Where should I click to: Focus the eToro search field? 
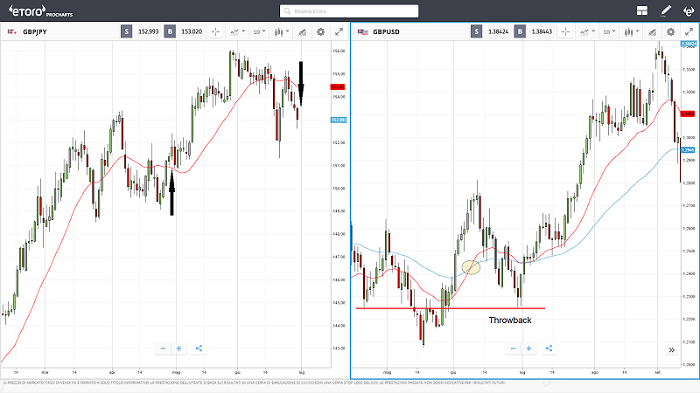tap(349, 11)
